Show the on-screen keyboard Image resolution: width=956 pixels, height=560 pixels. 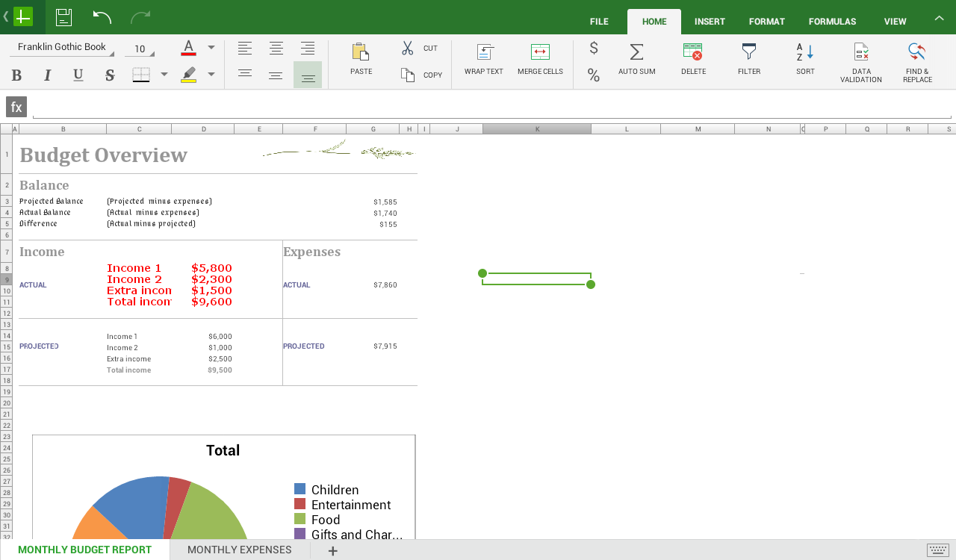click(x=938, y=550)
